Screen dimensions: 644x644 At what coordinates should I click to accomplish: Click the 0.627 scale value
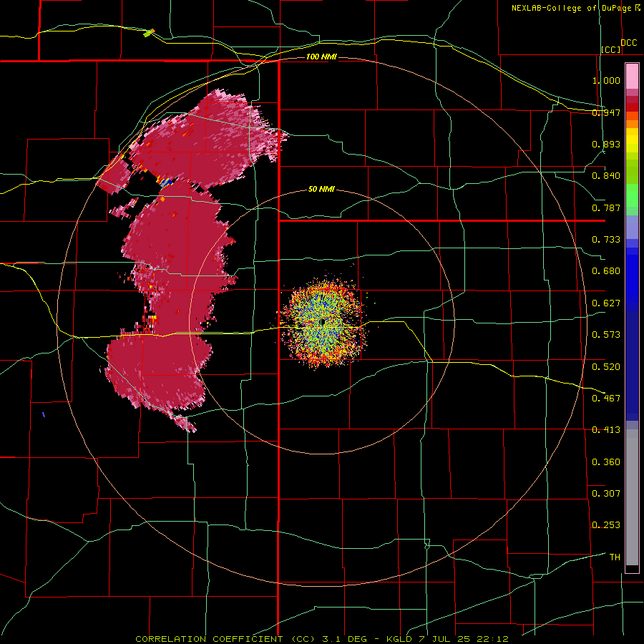[x=606, y=303]
